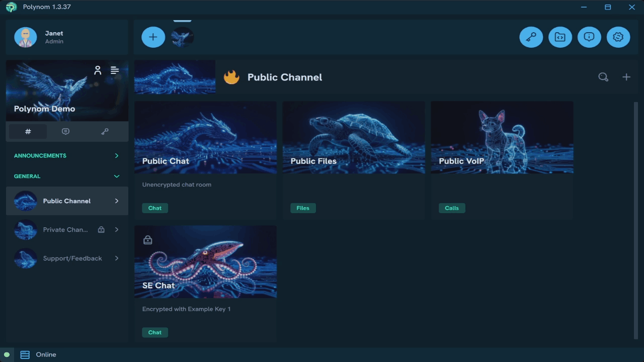The width and height of the screenshot is (644, 362).
Task: Click the plus icon beside channel search
Action: point(626,77)
